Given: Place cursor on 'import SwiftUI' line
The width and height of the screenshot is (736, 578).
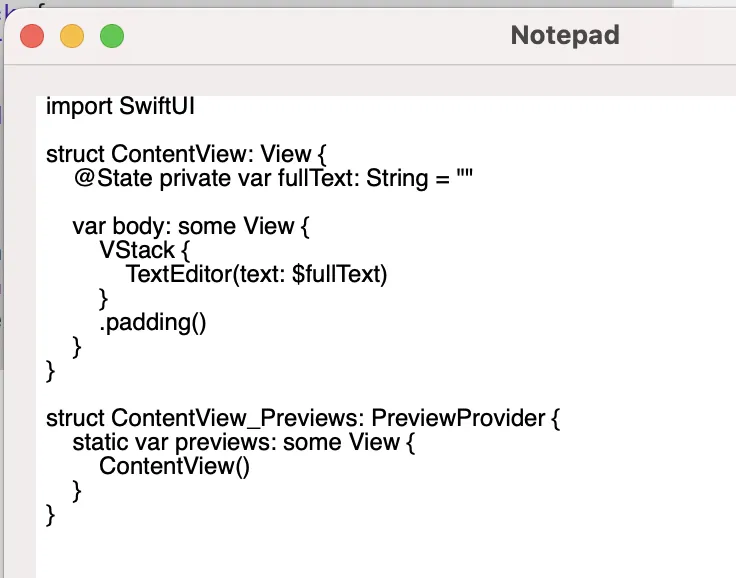Looking at the screenshot, I should pos(120,106).
